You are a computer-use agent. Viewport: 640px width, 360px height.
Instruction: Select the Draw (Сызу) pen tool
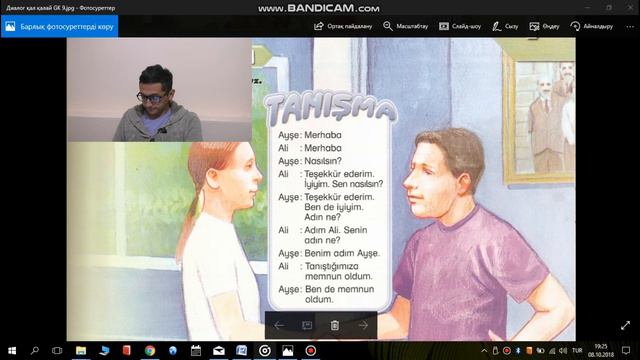[x=505, y=26]
